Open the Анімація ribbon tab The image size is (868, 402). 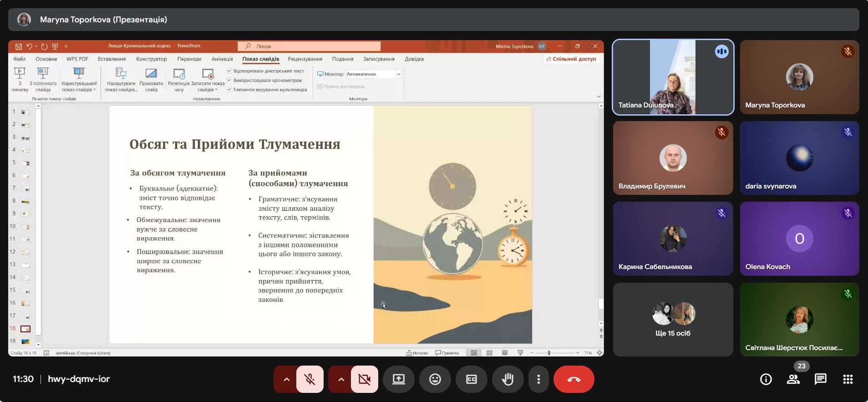[222, 59]
